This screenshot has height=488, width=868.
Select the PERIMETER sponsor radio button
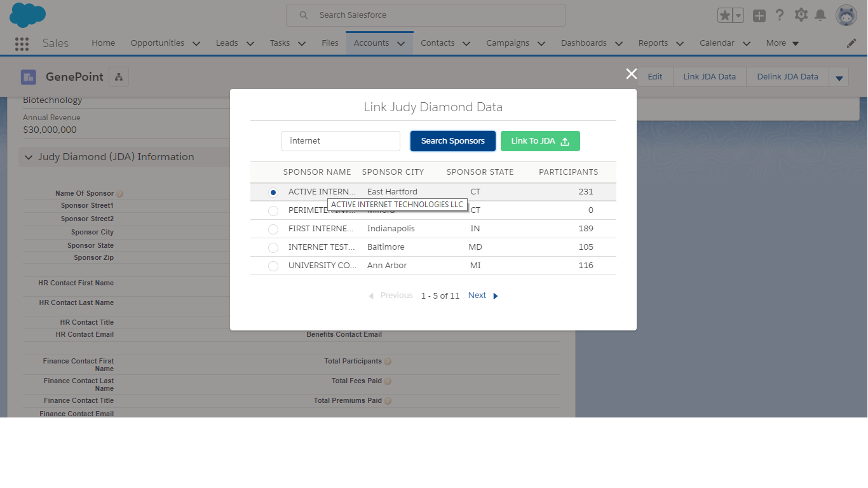pyautogui.click(x=273, y=210)
